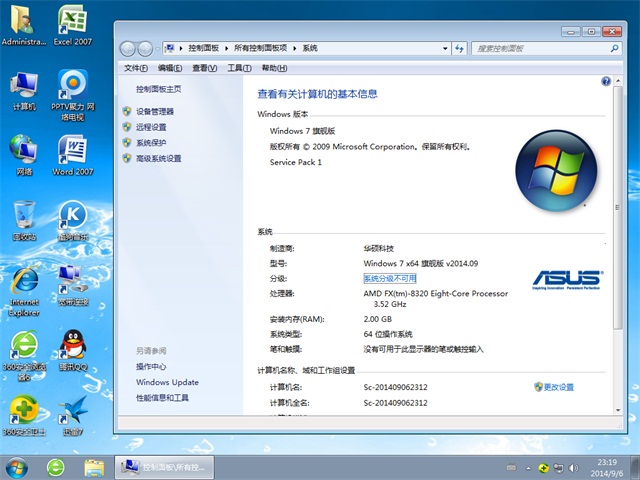Click the blue help question mark icon
640x480 pixels.
pyautogui.click(x=606, y=80)
